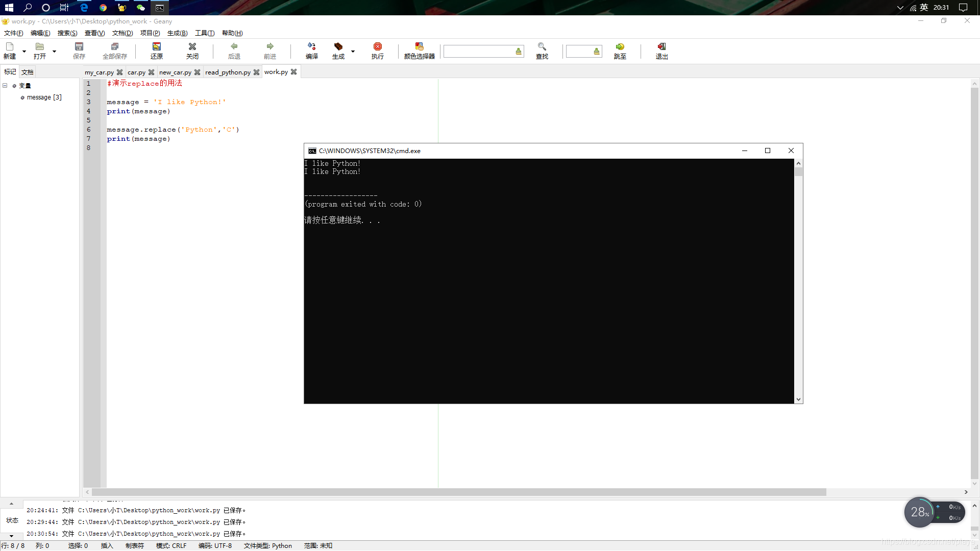Image resolution: width=980 pixels, height=551 pixels.
Task: Click the Revert (还原) toolbar icon
Action: pyautogui.click(x=156, y=50)
